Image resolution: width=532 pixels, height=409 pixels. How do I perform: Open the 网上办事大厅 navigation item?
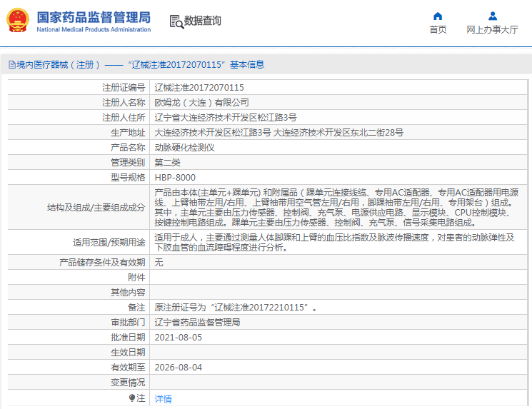pos(492,29)
